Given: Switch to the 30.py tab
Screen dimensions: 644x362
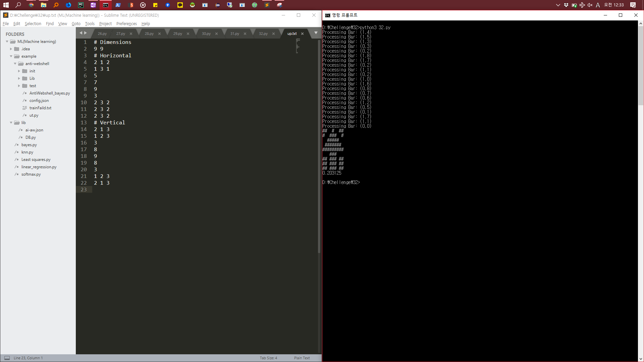Looking at the screenshot, I should [206, 34].
